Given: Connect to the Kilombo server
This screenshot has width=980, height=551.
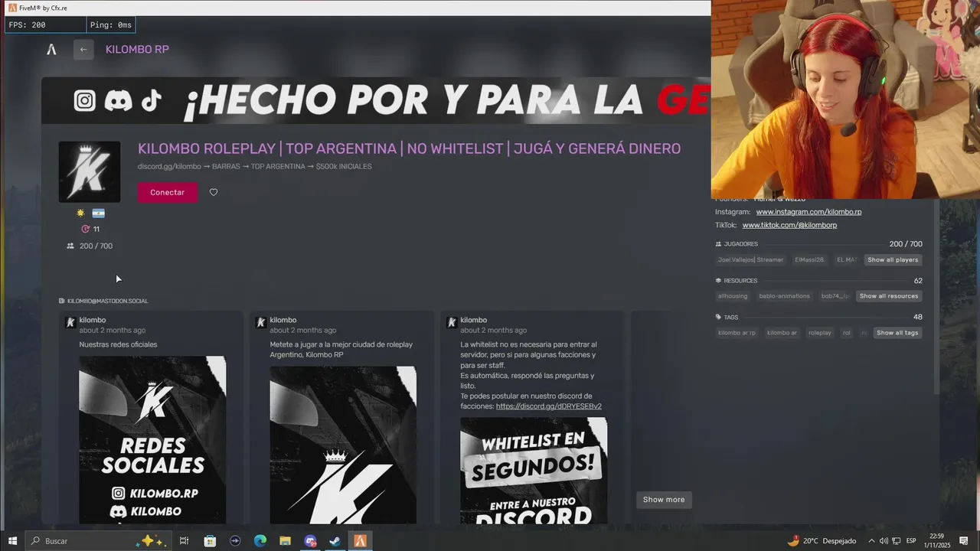Looking at the screenshot, I should [x=167, y=192].
